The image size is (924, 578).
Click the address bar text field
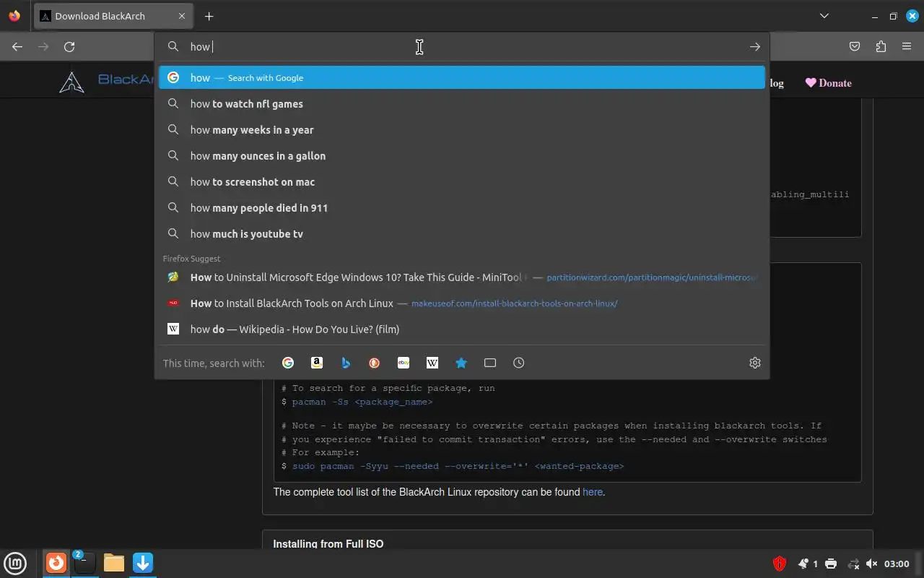pos(462,46)
